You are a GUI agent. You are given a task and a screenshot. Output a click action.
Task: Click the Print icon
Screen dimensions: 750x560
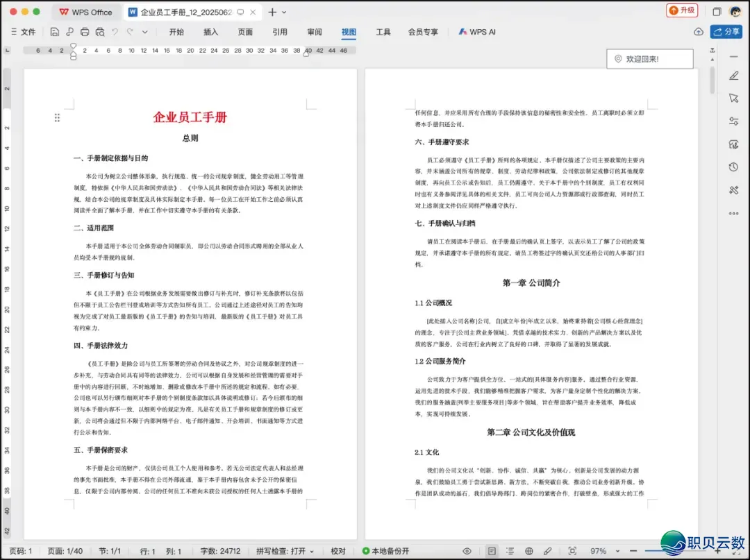[x=85, y=32]
